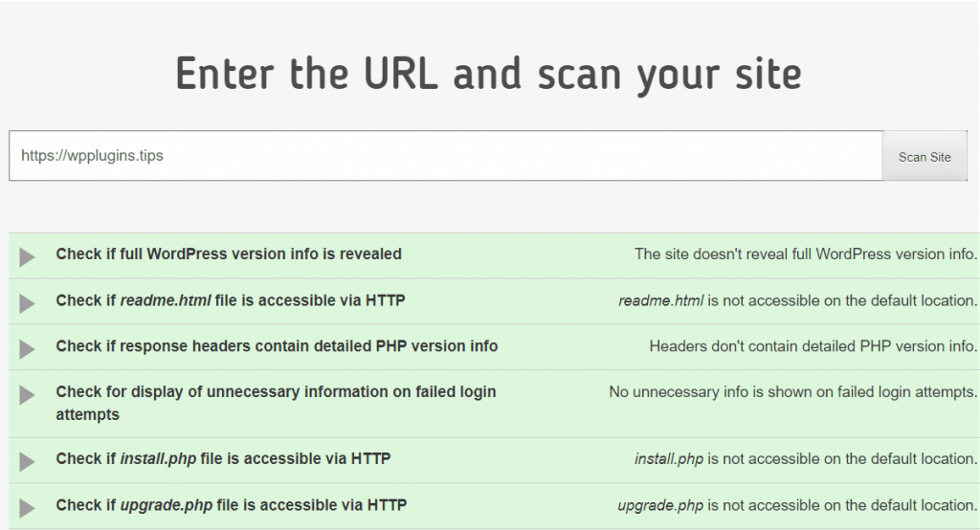Expand the readme.html check arrow
The width and height of the screenshot is (980, 530).
27,302
